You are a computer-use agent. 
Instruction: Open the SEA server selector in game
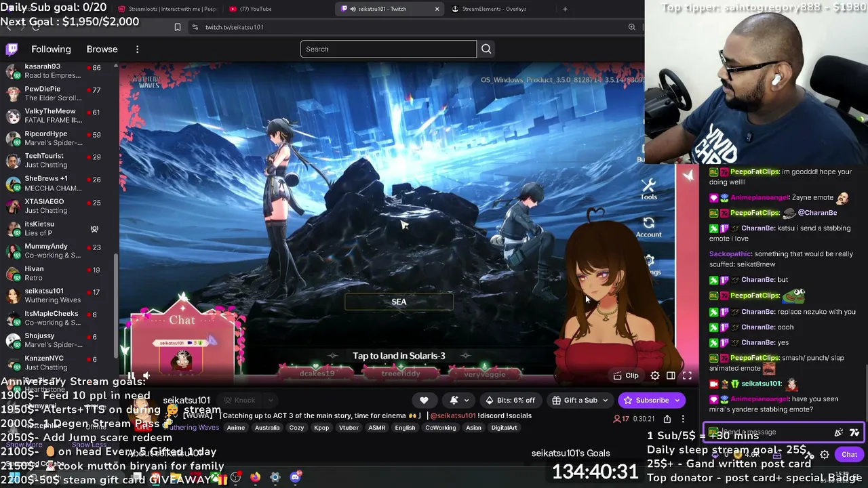pyautogui.click(x=399, y=302)
